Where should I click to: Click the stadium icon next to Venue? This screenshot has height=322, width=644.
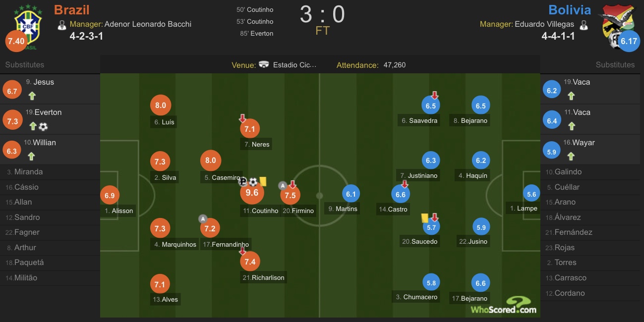264,65
